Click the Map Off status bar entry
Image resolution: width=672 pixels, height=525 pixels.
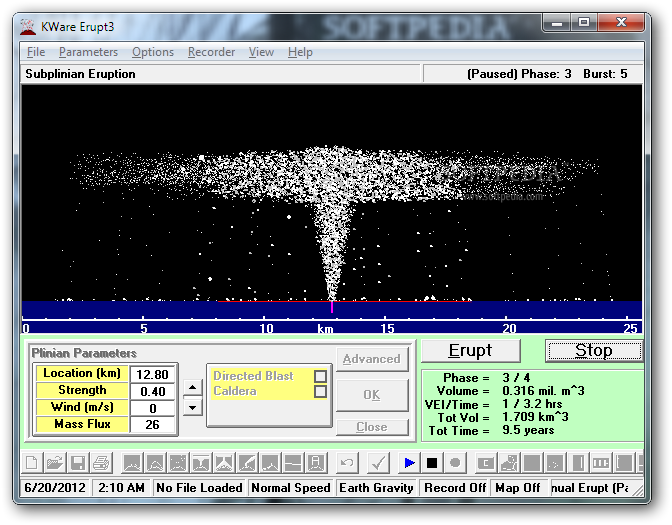click(x=518, y=488)
